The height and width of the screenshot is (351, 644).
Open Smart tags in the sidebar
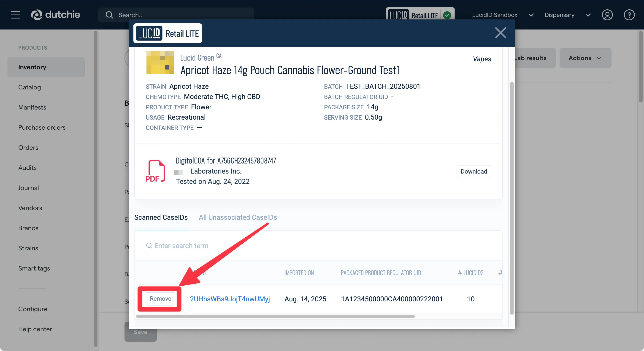pyautogui.click(x=34, y=268)
